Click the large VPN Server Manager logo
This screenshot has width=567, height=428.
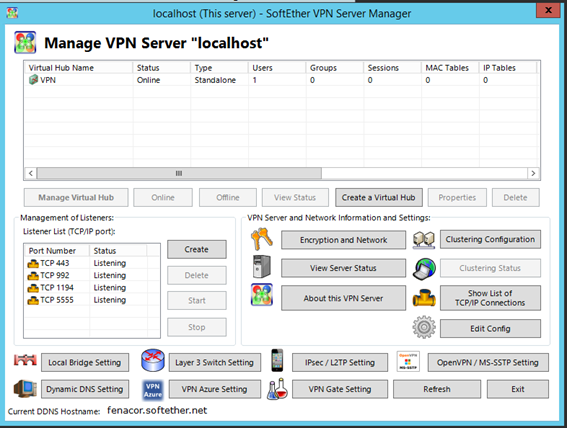tap(25, 42)
